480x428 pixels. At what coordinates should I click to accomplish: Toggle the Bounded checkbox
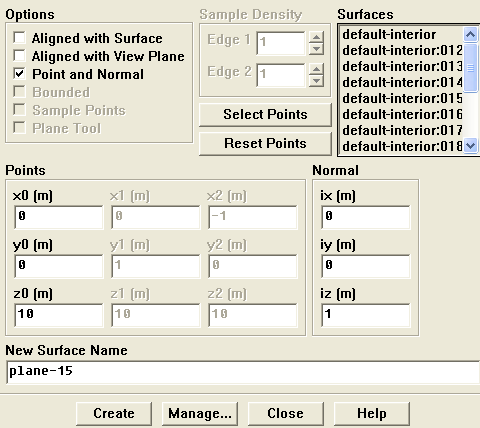click(x=19, y=92)
